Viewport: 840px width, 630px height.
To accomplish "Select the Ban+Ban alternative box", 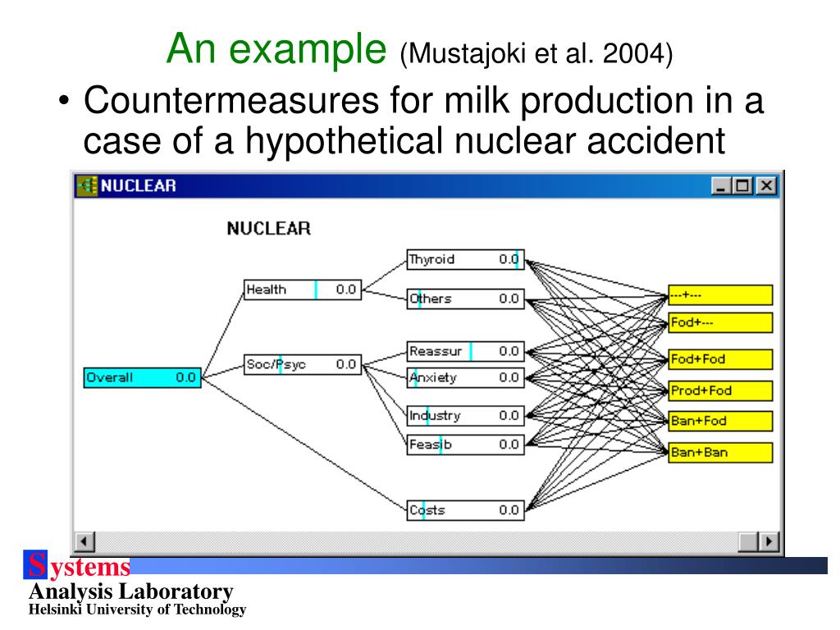I will point(720,453).
